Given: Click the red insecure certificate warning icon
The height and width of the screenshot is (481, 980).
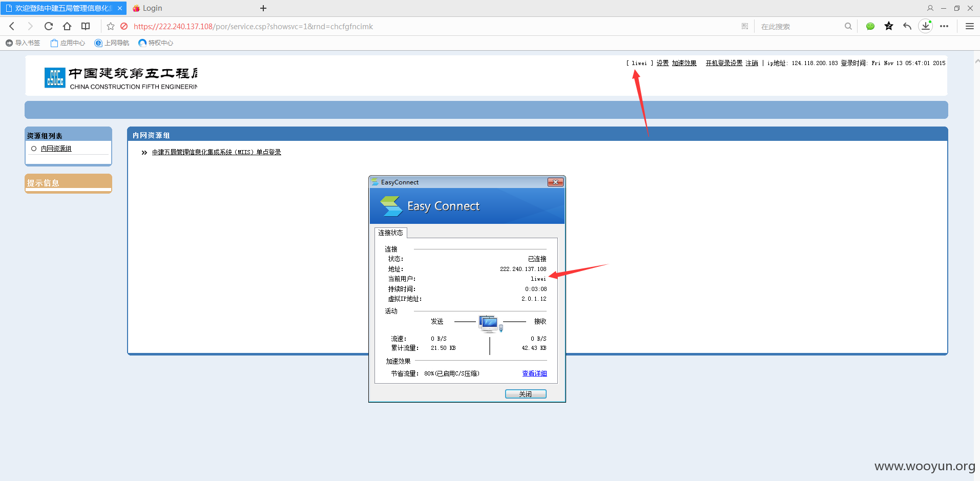Looking at the screenshot, I should point(124,26).
